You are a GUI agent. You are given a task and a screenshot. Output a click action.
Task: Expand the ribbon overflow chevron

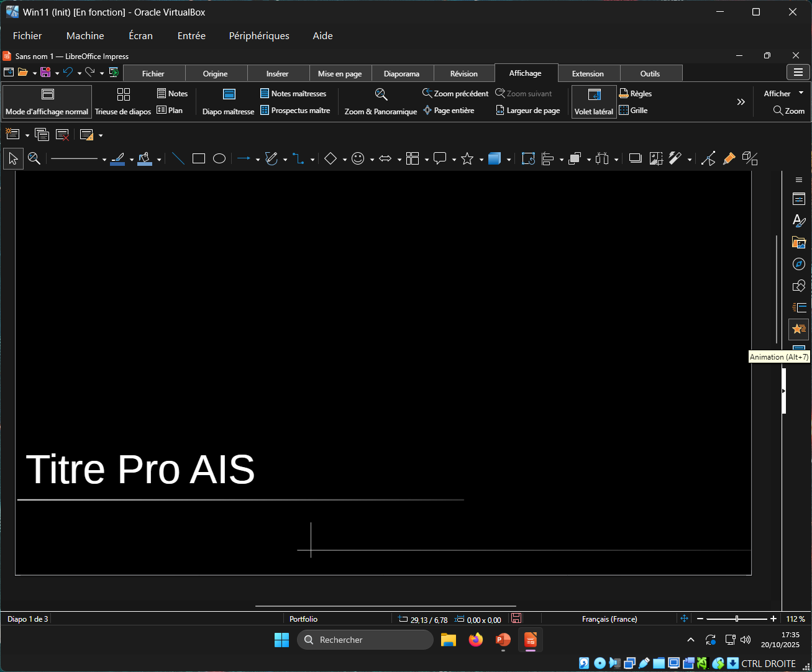pos(741,102)
